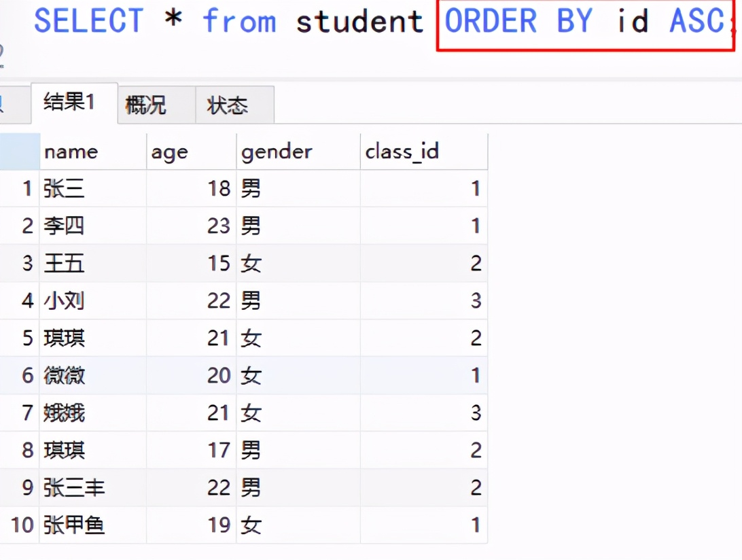Select the name cell 娥娥
This screenshot has height=560, width=742.
click(x=93, y=413)
